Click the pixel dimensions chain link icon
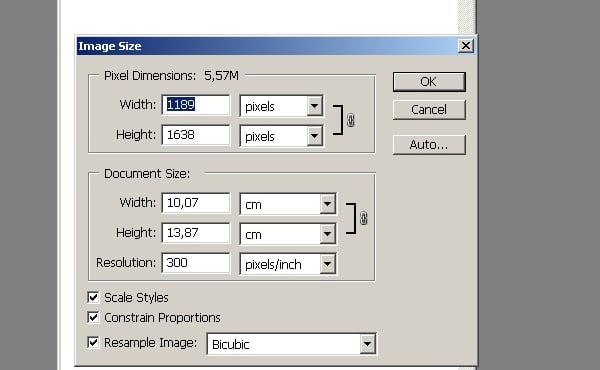The width and height of the screenshot is (600, 370). coord(351,120)
